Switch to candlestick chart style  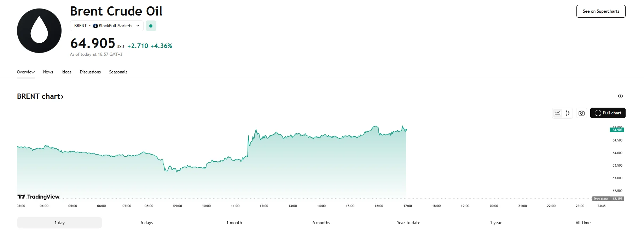[567, 113]
